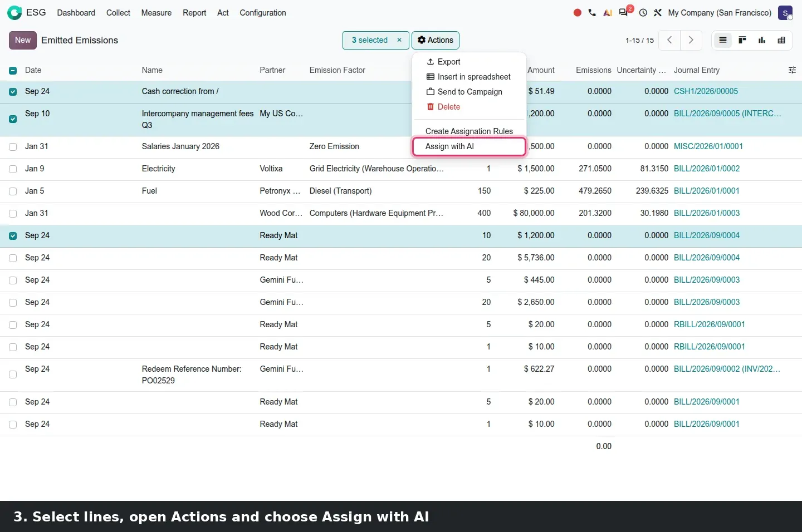This screenshot has width=802, height=532.
Task: Check the Fuel row checkbox
Action: tap(13, 191)
